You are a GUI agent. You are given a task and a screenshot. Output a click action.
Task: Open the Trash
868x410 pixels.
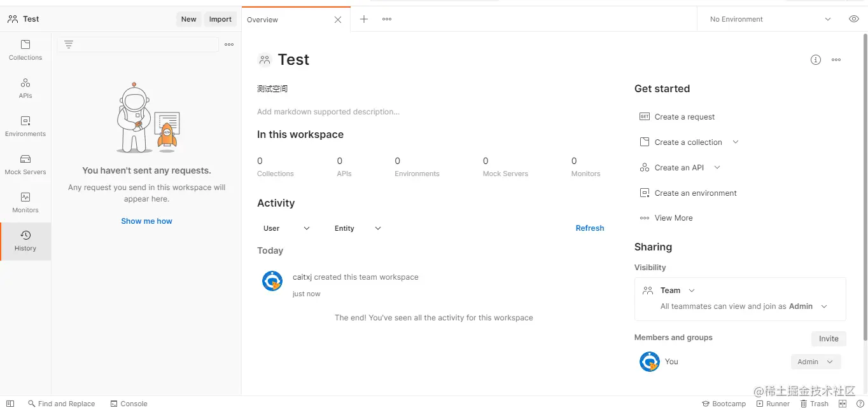(815, 404)
